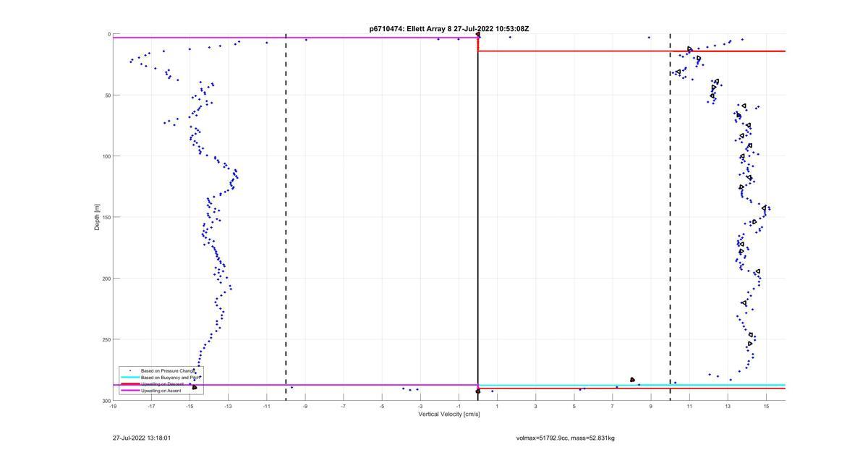This screenshot has height=450, width=868.
Task: Select the 'Depth [m]' y-axis label
Action: (x=97, y=217)
